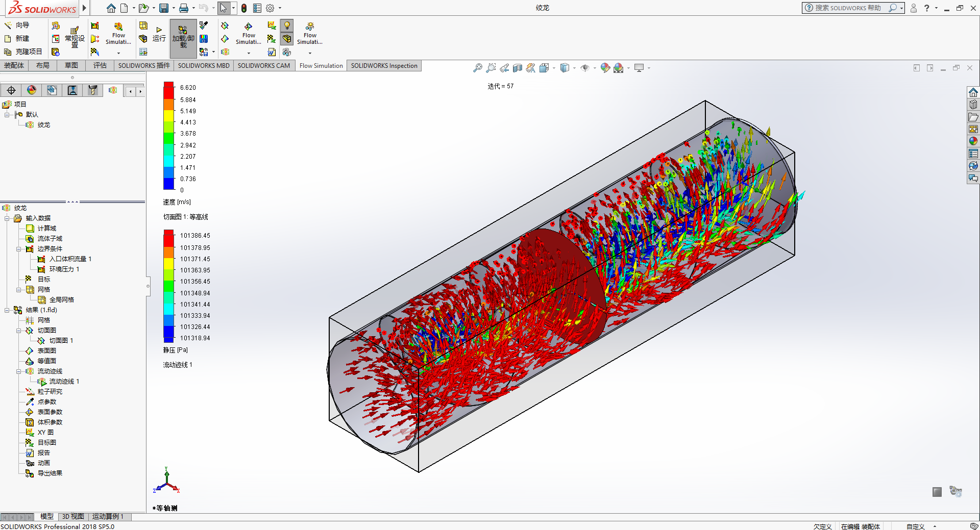
Task: Open the DimXpert crosshair manager tab
Action: coord(11,90)
